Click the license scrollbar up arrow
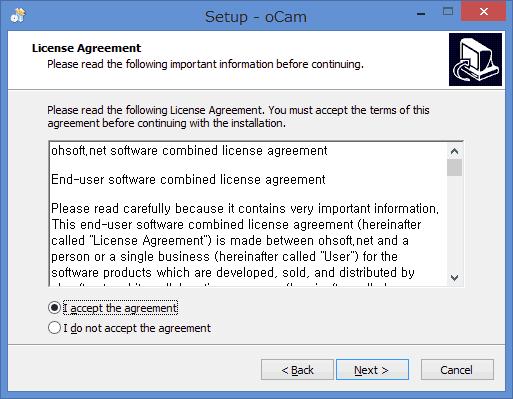Viewport: 513px width, 399px height. tap(454, 151)
